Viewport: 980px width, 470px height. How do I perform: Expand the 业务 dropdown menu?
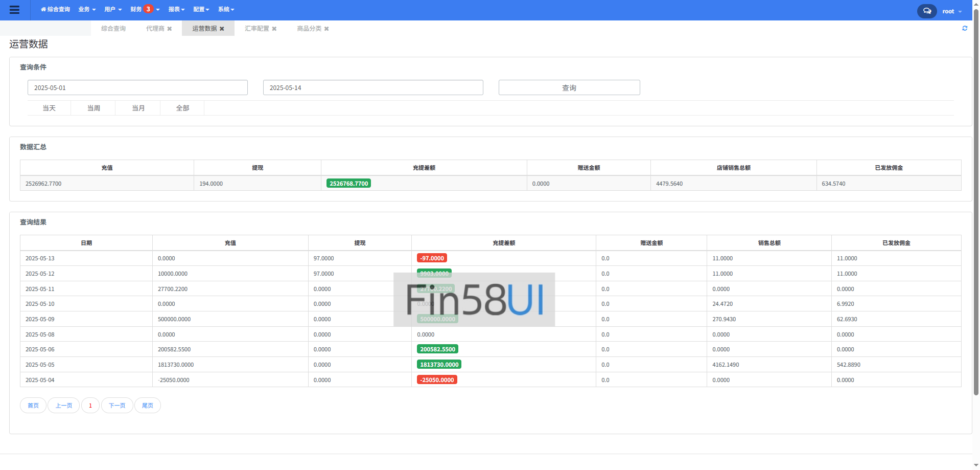click(x=87, y=9)
